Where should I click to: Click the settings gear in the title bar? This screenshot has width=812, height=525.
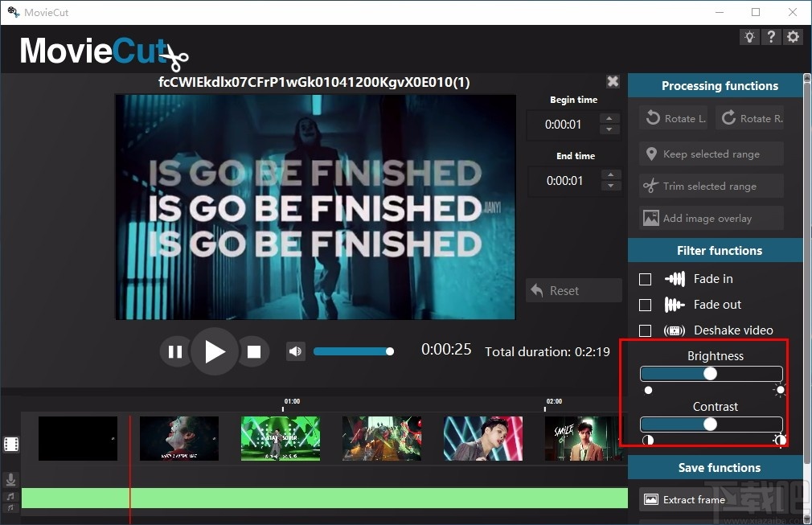click(x=793, y=36)
